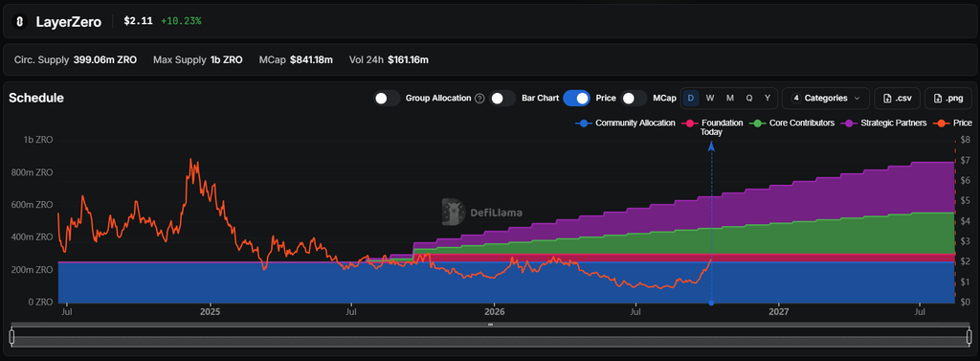Click the download icon in the .png button
The height and width of the screenshot is (361, 980).
point(937,99)
